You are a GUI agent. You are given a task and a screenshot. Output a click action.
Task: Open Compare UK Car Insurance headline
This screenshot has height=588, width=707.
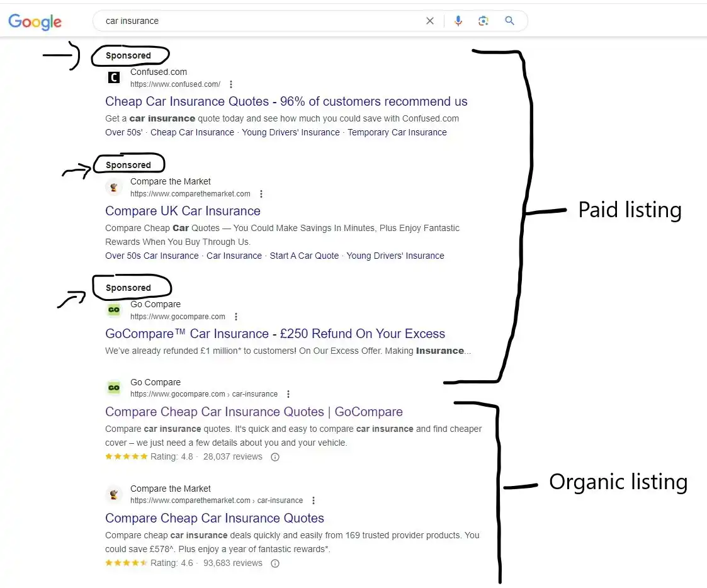point(183,211)
